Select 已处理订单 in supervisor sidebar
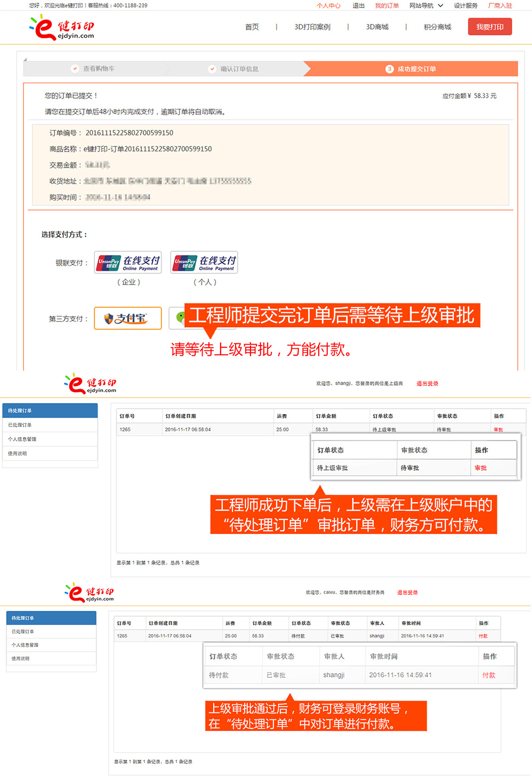532x777 pixels. point(20,425)
